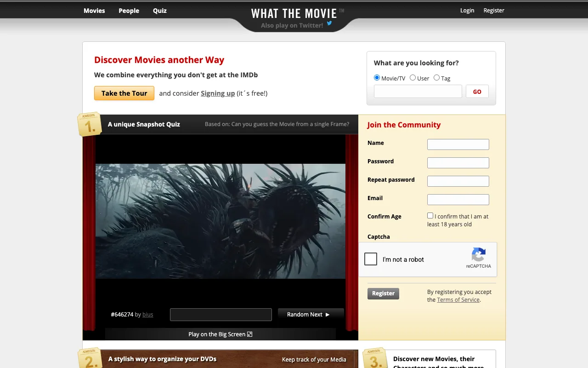The image size is (588, 368).
Task: Click inside the quiz answer input field
Action: (220, 315)
